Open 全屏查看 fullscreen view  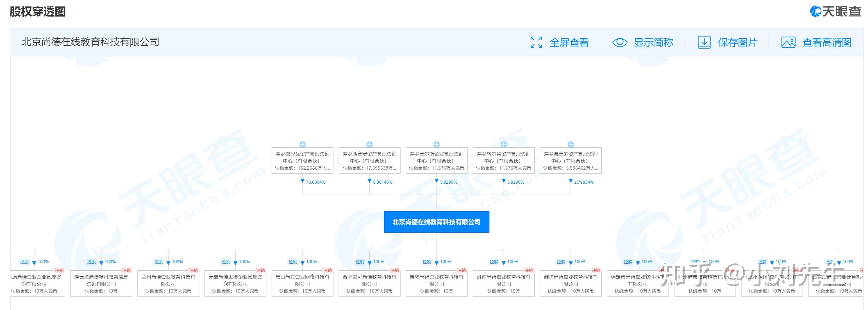pos(569,42)
